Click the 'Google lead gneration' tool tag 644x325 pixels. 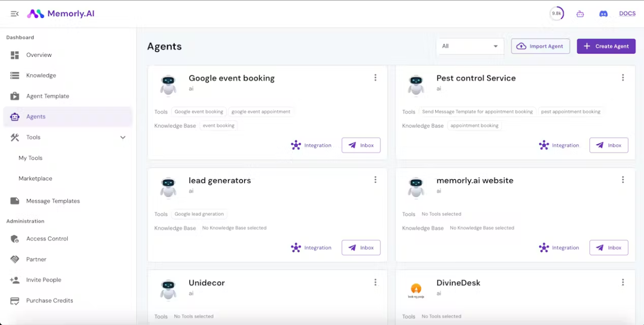pyautogui.click(x=199, y=214)
